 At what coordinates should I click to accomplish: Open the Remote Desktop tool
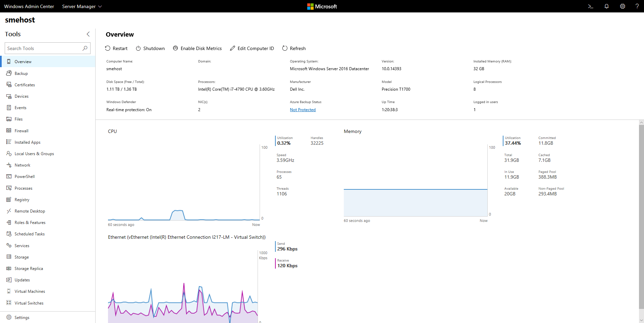(30, 211)
